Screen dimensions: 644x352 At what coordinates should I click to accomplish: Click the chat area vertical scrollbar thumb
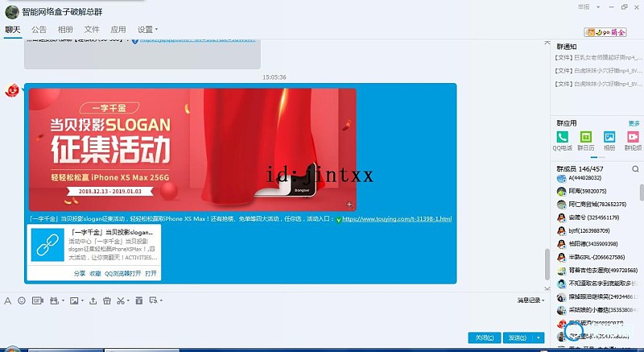(x=547, y=264)
